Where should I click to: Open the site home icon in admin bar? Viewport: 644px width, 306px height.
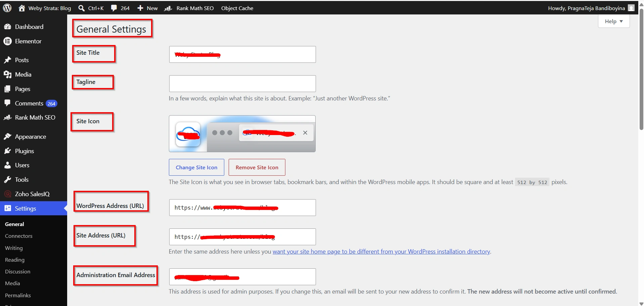pos(22,8)
